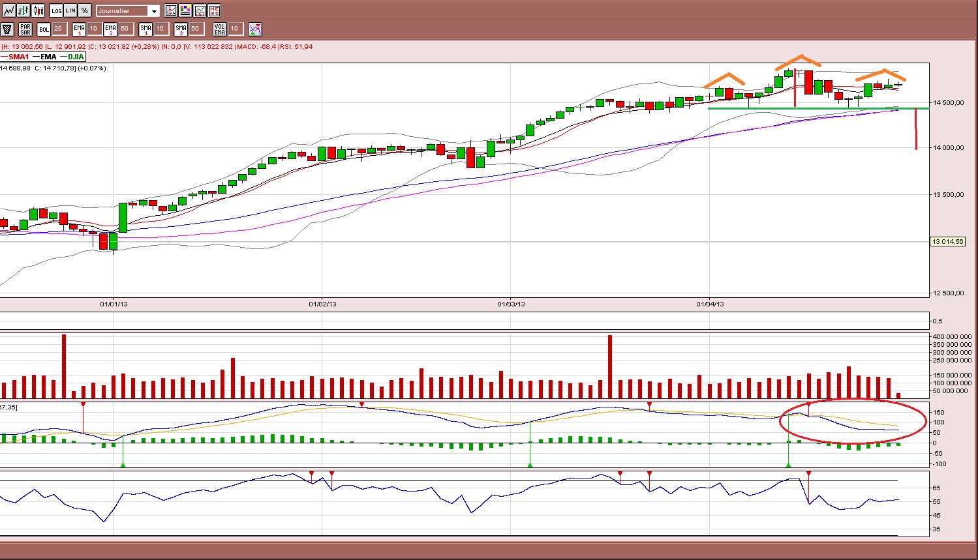Switch to the line chart display
The height and width of the screenshot is (560, 978).
pyautogui.click(x=8, y=10)
